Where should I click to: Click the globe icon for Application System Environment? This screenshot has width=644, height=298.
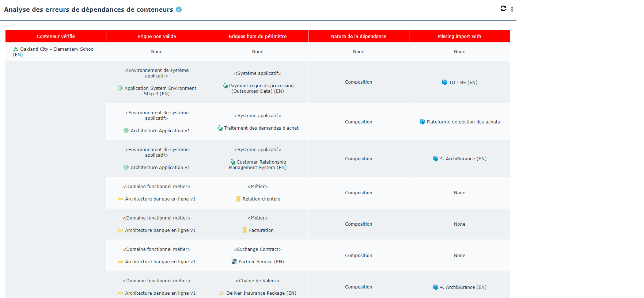tap(120, 88)
